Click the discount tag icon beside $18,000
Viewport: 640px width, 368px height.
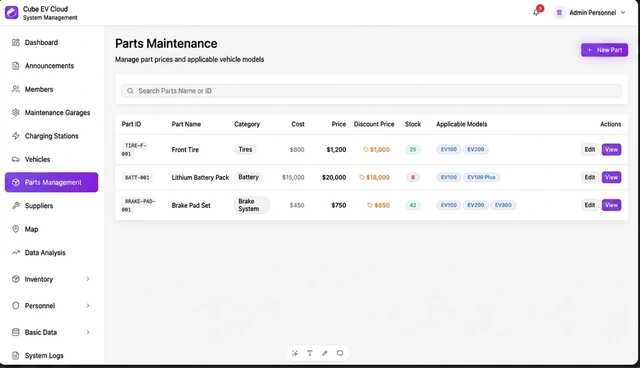pos(362,177)
